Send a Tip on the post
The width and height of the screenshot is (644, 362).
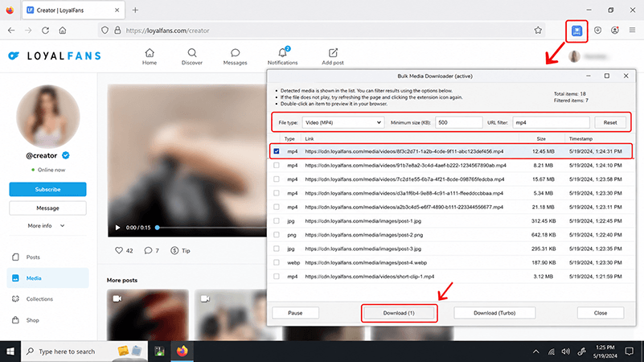pos(180,250)
